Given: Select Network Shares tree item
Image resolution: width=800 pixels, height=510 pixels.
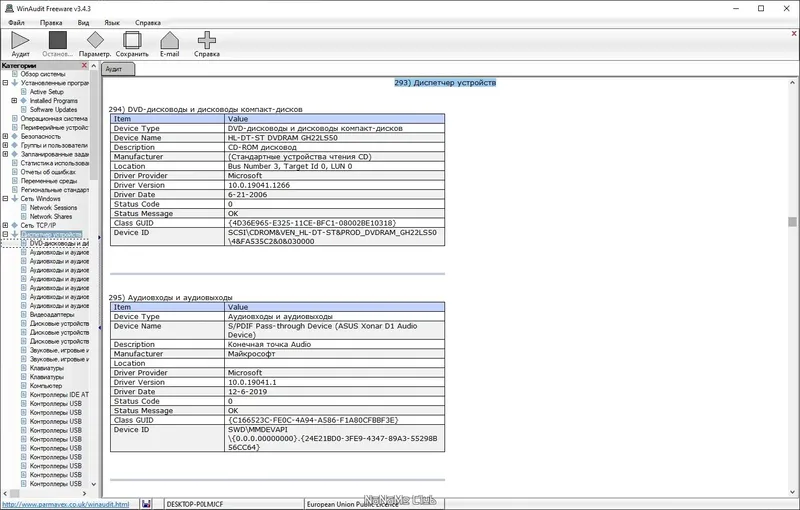Looking at the screenshot, I should 51,216.
